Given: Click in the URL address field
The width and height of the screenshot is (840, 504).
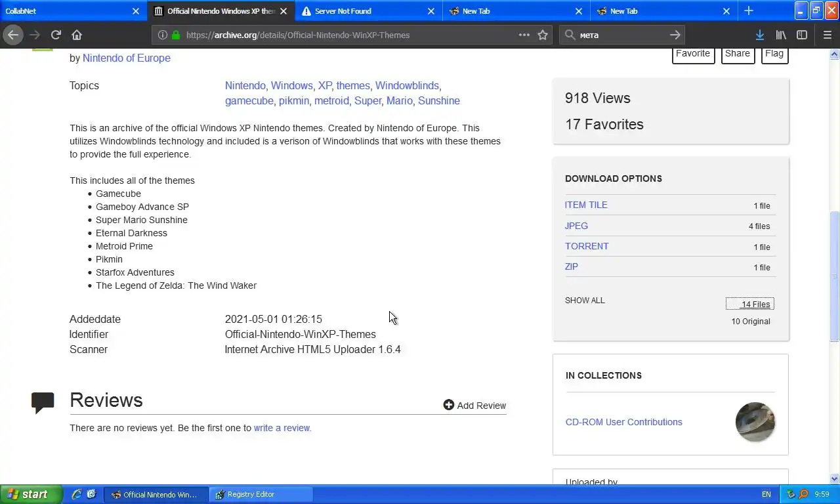Looking at the screenshot, I should [x=348, y=35].
